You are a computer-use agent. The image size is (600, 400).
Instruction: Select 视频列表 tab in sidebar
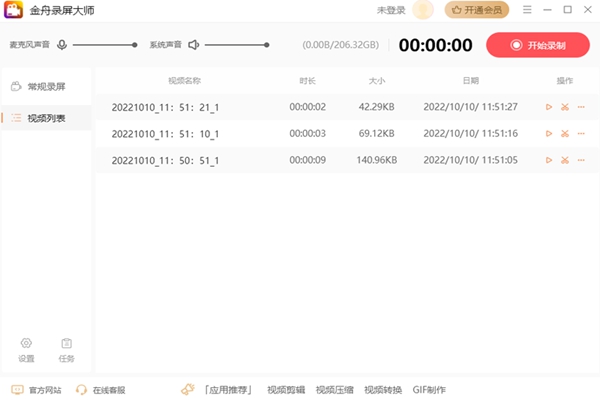(45, 118)
